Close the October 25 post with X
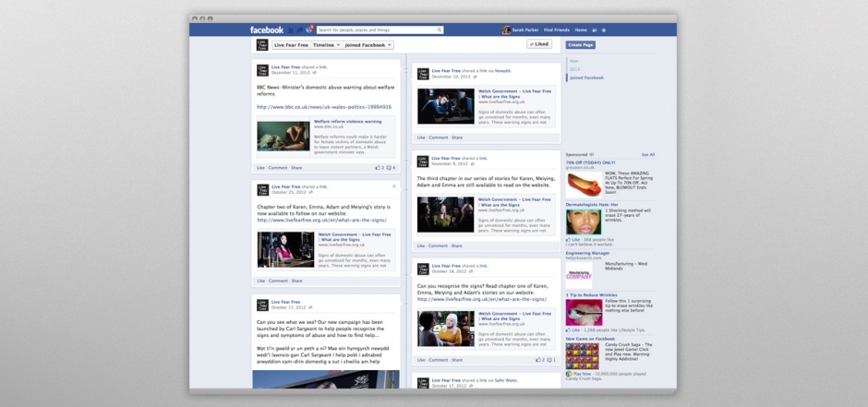The width and height of the screenshot is (868, 407). tap(394, 186)
